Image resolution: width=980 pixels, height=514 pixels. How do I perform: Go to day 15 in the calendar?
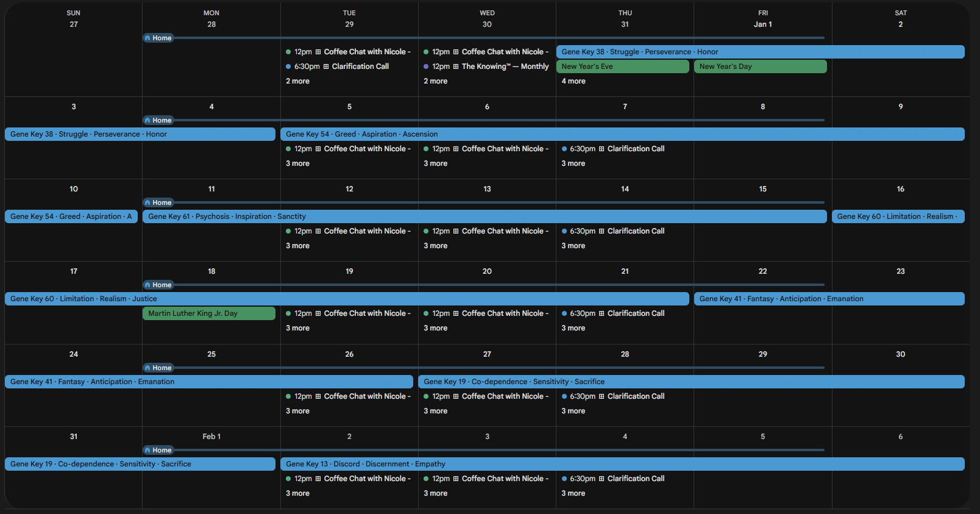tap(763, 189)
